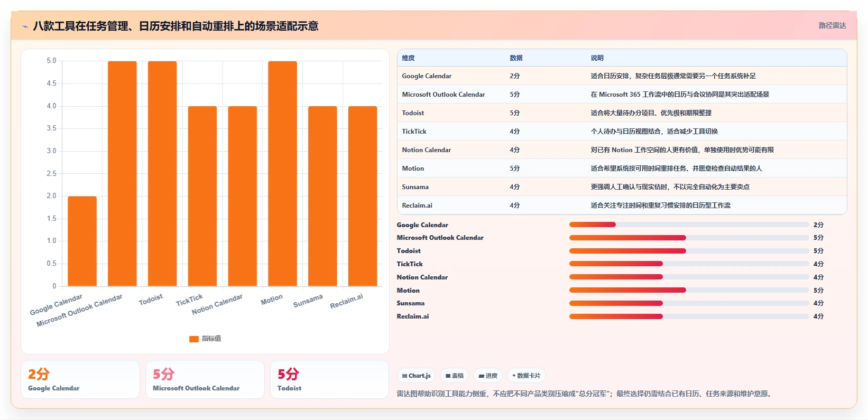The width and height of the screenshot is (868, 420).
Task: Click the 指标值 legend label
Action: click(211, 339)
